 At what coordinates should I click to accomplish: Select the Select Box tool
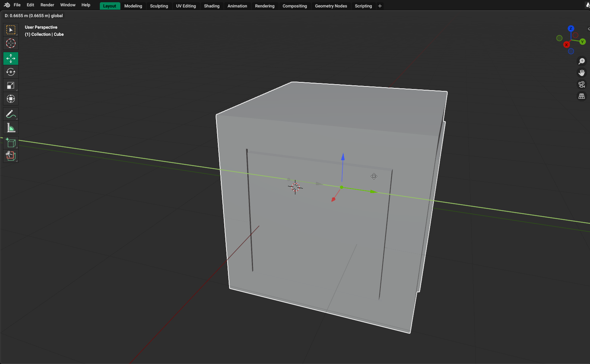pyautogui.click(x=11, y=30)
